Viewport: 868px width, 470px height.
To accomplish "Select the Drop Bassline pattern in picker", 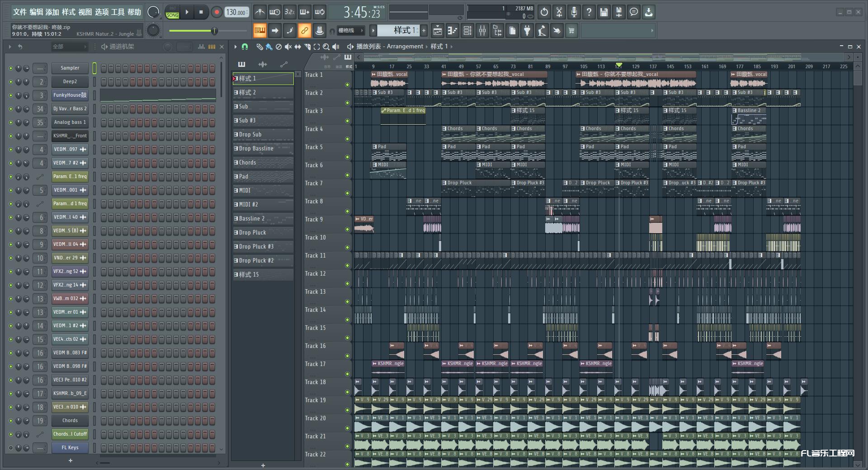I will point(263,149).
